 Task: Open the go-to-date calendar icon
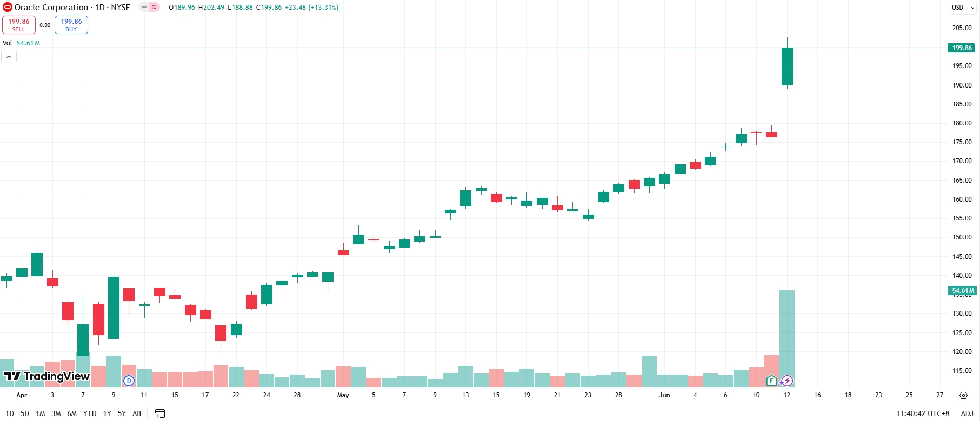click(159, 413)
